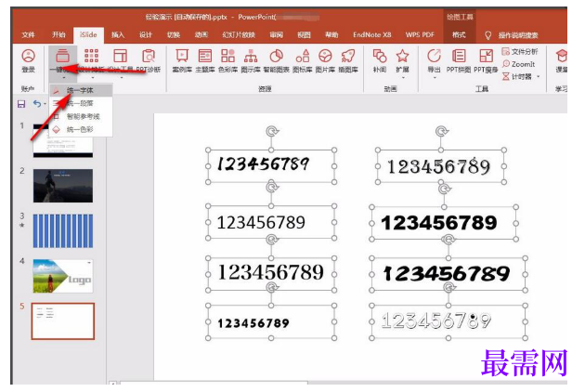Run the PPT诊断 diagnosis tool
585x392 pixels.
(149, 60)
